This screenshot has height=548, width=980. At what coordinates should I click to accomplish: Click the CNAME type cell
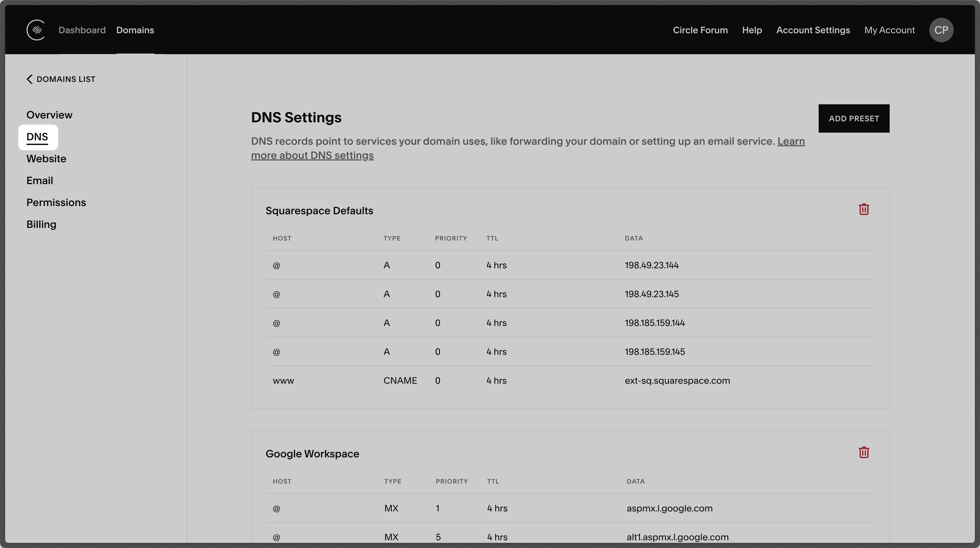point(400,381)
